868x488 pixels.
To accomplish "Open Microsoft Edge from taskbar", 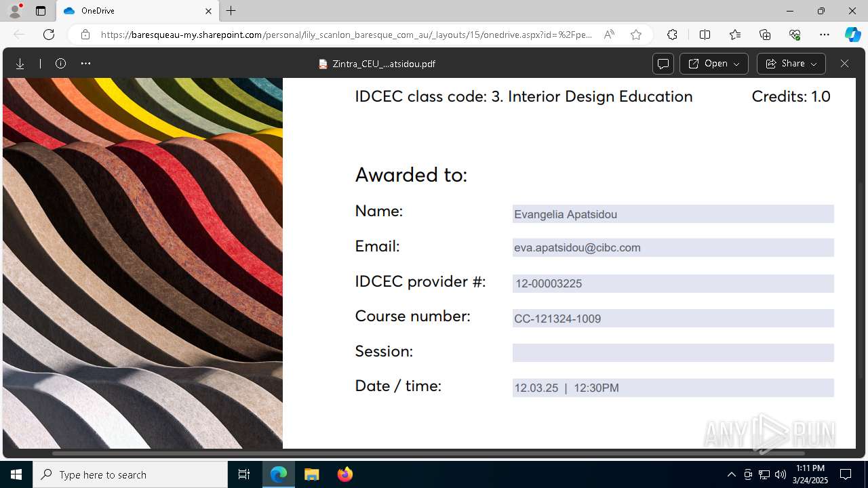I will coord(279,474).
